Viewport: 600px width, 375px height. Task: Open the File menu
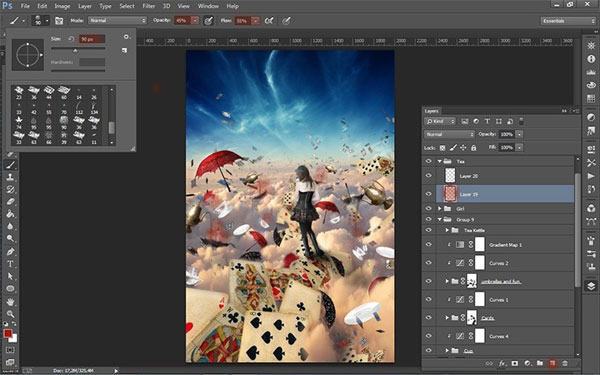pyautogui.click(x=25, y=6)
